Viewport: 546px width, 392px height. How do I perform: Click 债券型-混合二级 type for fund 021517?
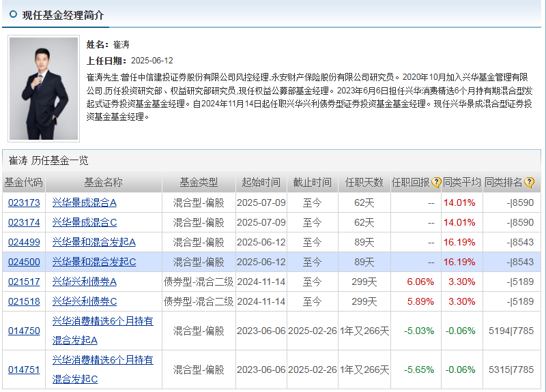199,282
